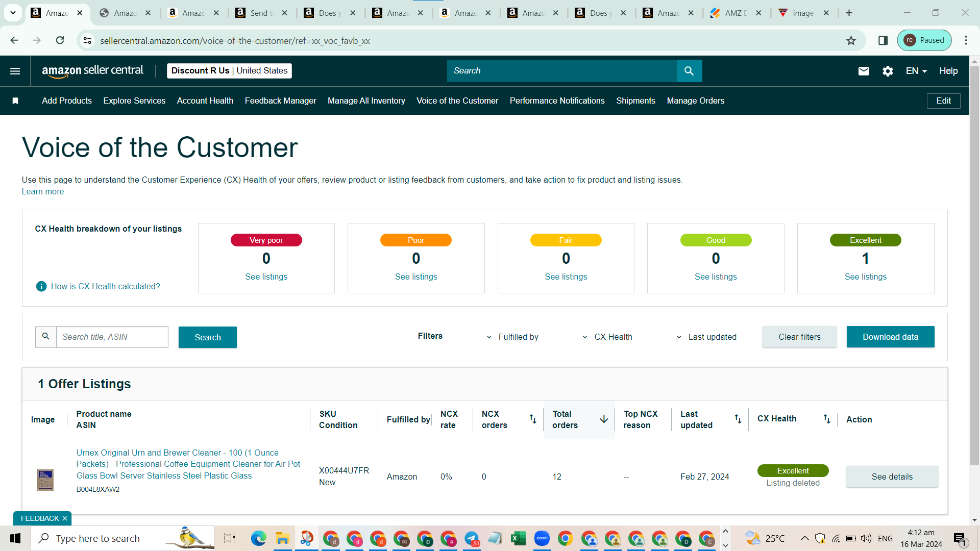The image size is (980, 551).
Task: Open Feedback Manager menu item
Action: pos(280,101)
